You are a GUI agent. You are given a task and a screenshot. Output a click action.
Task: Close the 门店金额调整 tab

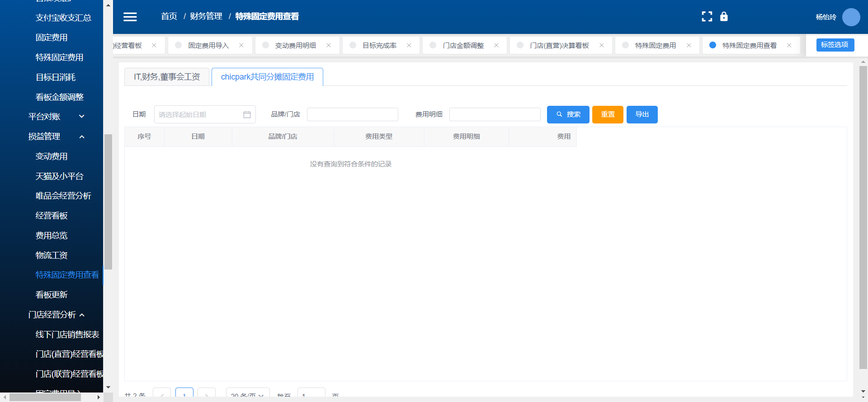(x=496, y=45)
